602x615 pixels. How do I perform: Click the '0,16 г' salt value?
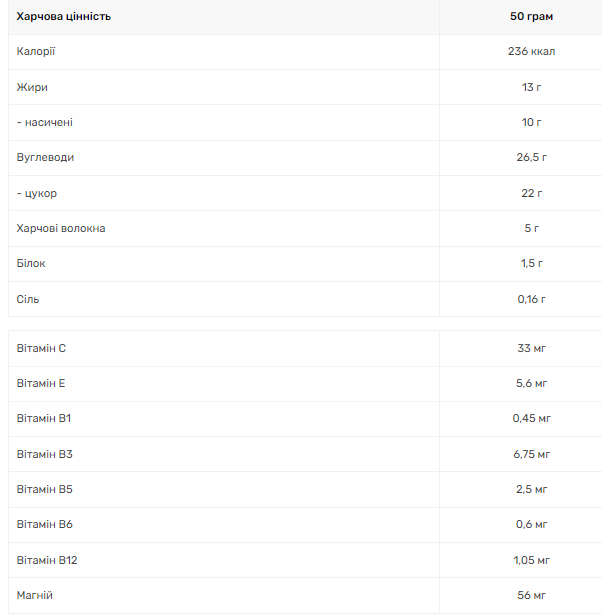pyautogui.click(x=531, y=299)
